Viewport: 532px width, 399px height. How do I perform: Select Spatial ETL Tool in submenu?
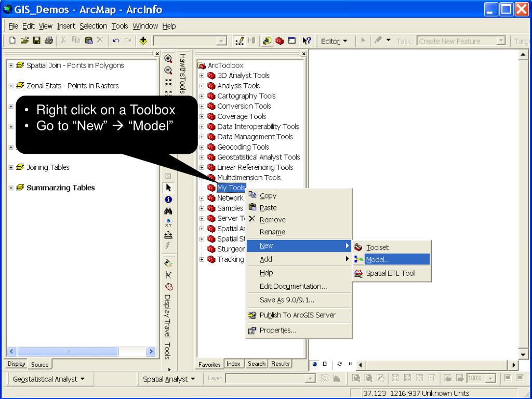coord(392,273)
